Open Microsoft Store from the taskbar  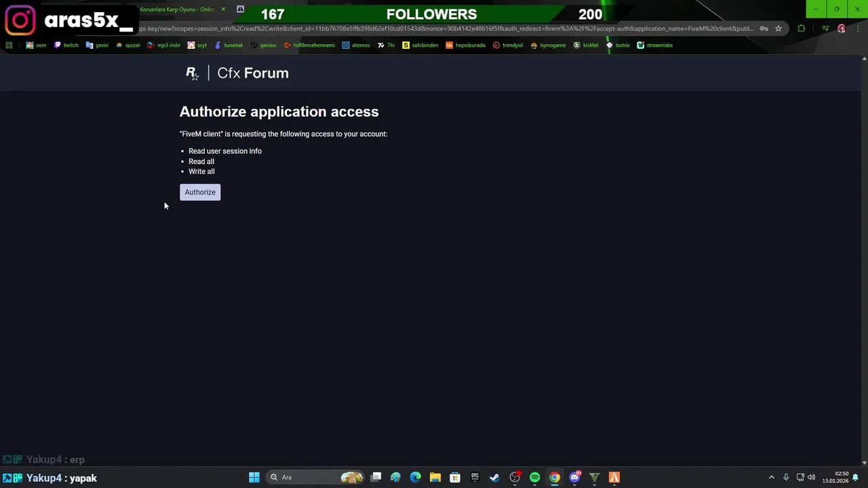click(x=455, y=478)
